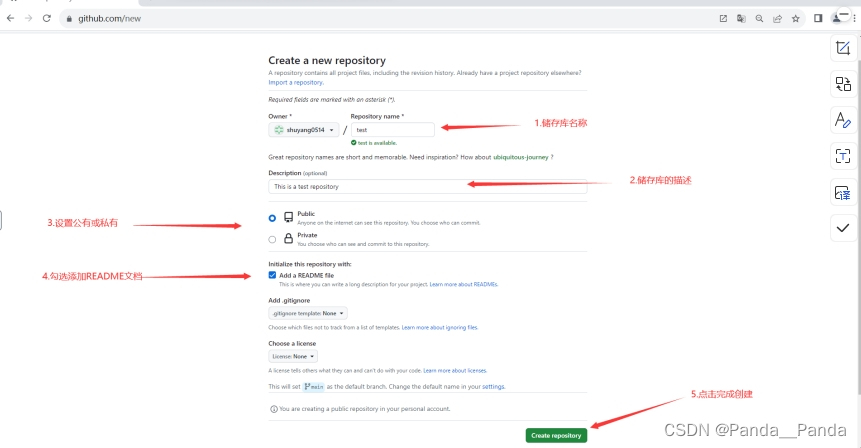Open the .gitignore template dropdown
This screenshot has height=448, width=861.
[308, 313]
